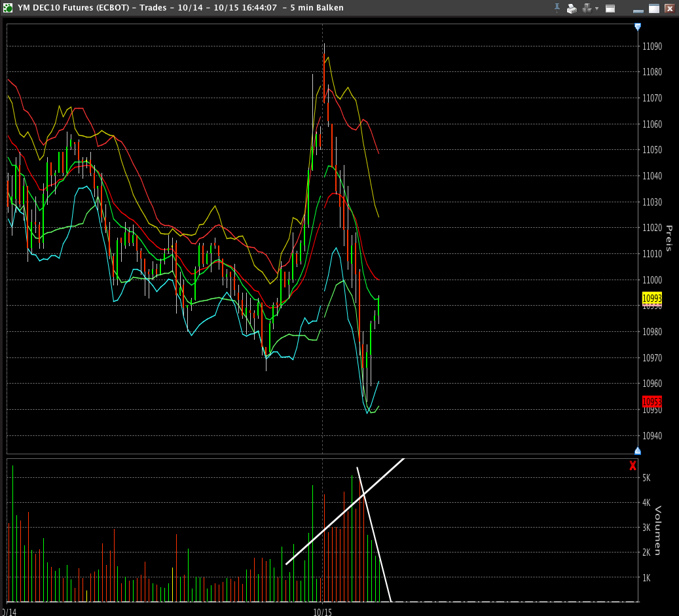
Task: Open the dropdown arrow beside the cubes icon
Action: [596, 9]
